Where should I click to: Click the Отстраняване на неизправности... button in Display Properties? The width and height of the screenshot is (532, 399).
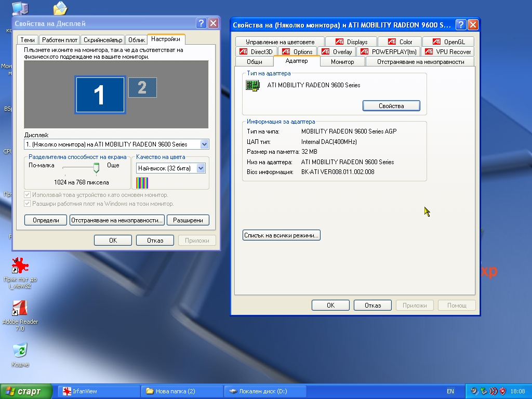117,220
